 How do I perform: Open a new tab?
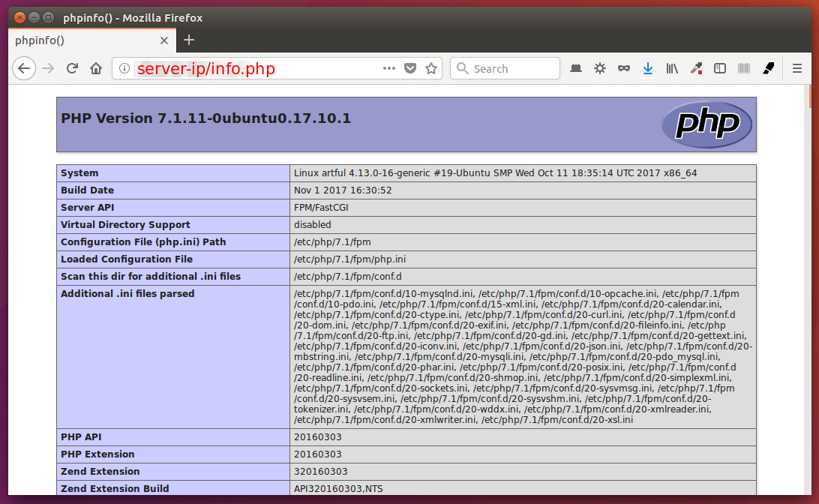point(189,40)
